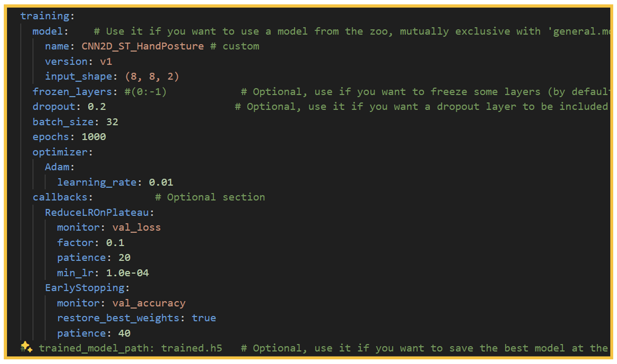Screen dimensions: 617x364
Task: Click the val_loss monitor value
Action: pyautogui.click(x=136, y=228)
